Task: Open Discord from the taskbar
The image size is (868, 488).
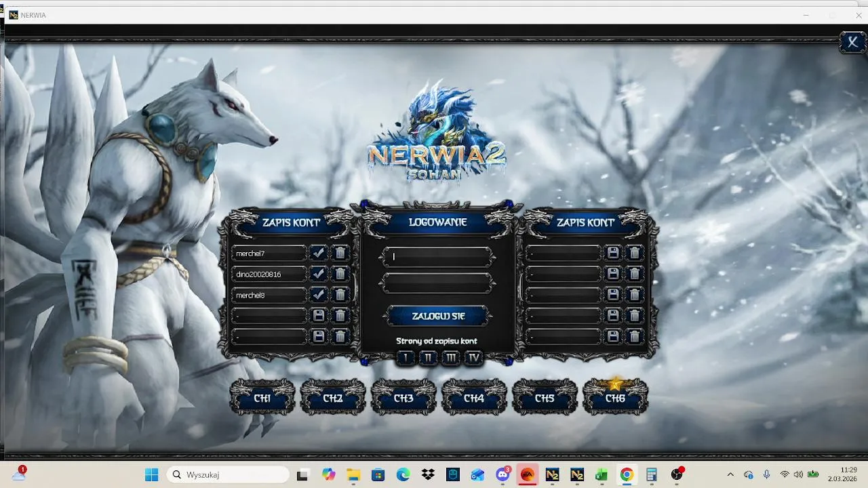Action: (x=502, y=474)
